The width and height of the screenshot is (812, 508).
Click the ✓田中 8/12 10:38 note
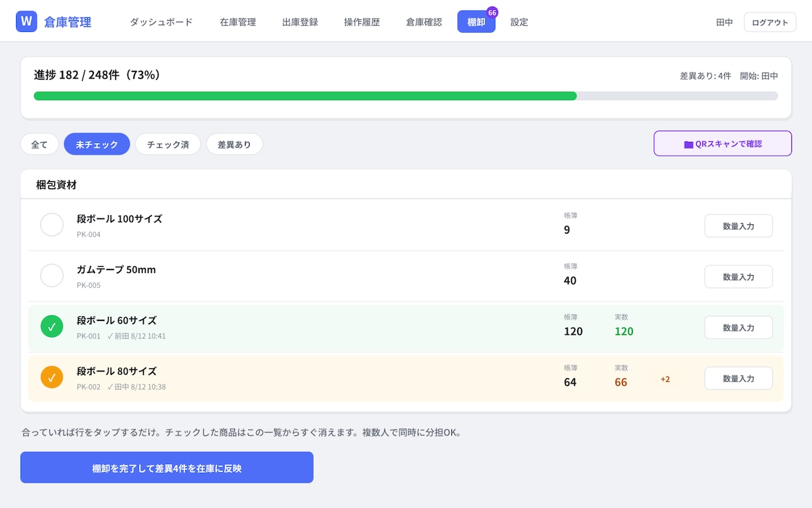click(x=136, y=387)
